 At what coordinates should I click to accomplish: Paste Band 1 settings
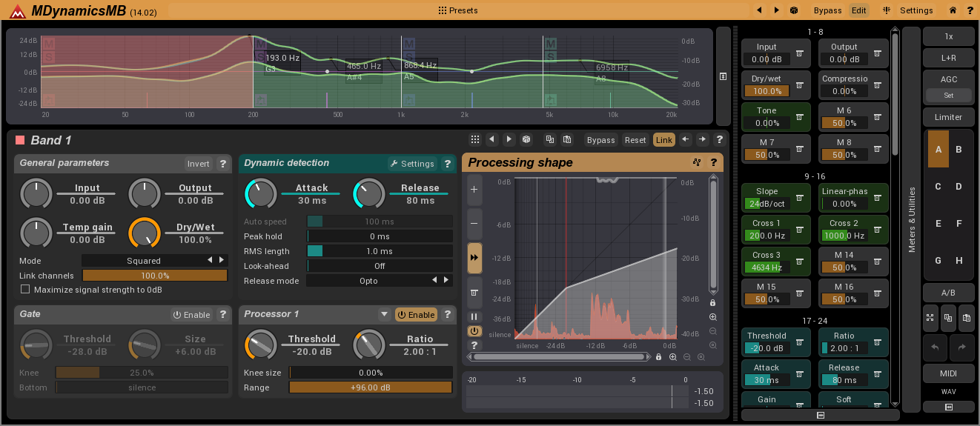pyautogui.click(x=567, y=139)
